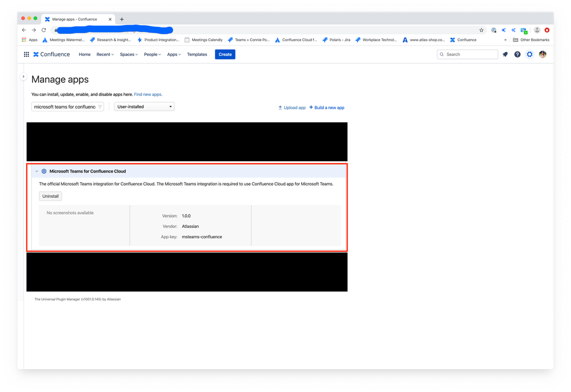Click the Manage apps heading

(x=60, y=79)
